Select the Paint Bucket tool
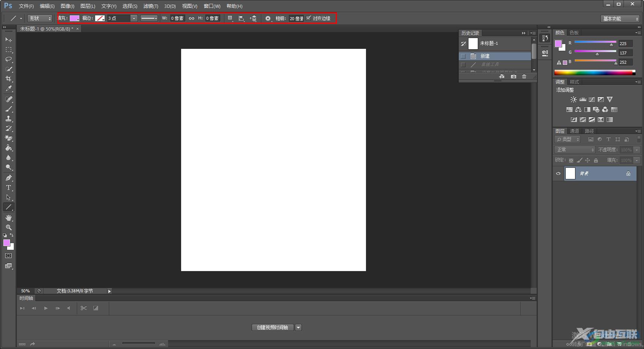Image resolution: width=644 pixels, height=349 pixels. pos(9,148)
